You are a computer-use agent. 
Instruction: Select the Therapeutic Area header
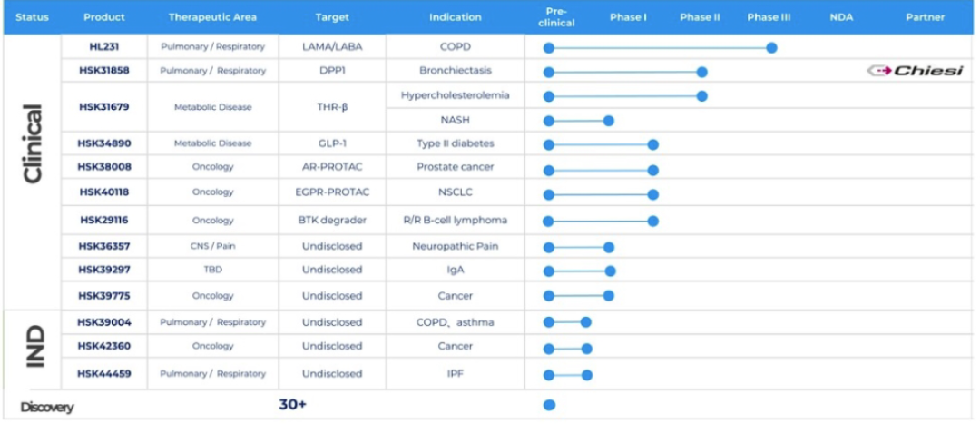[212, 17]
